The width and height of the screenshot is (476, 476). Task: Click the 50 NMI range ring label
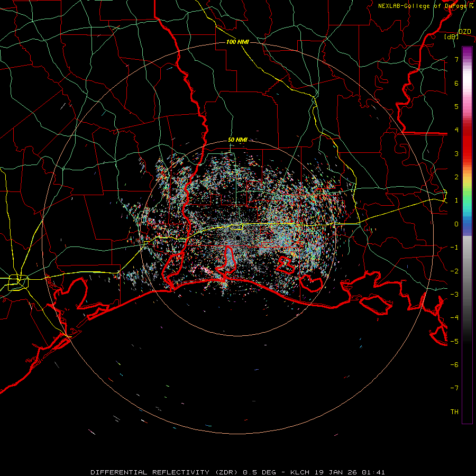237,140
